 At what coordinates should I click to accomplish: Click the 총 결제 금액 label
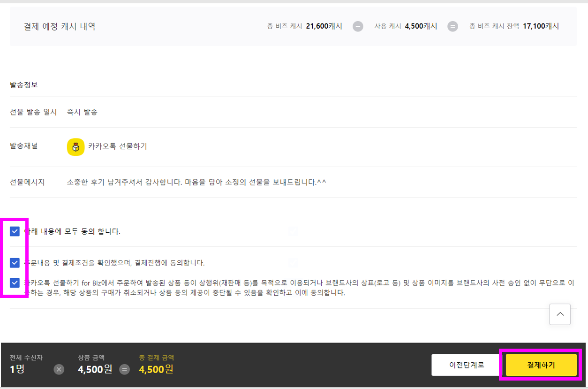(157, 358)
